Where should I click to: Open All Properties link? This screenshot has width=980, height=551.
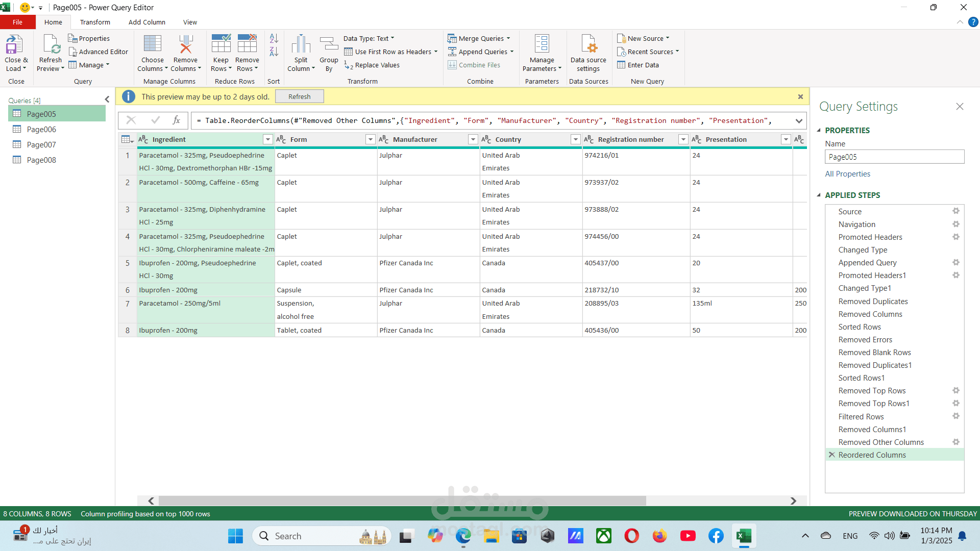847,173
